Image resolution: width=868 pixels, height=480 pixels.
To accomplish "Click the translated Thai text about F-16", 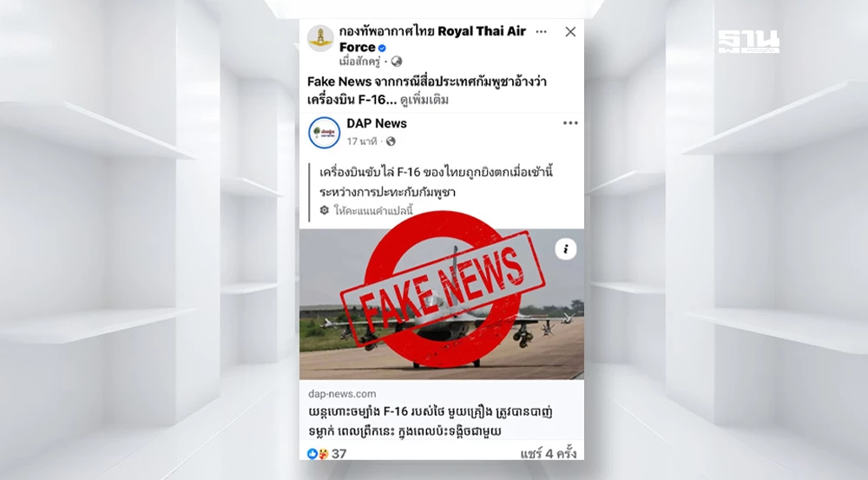I will tap(437, 182).
